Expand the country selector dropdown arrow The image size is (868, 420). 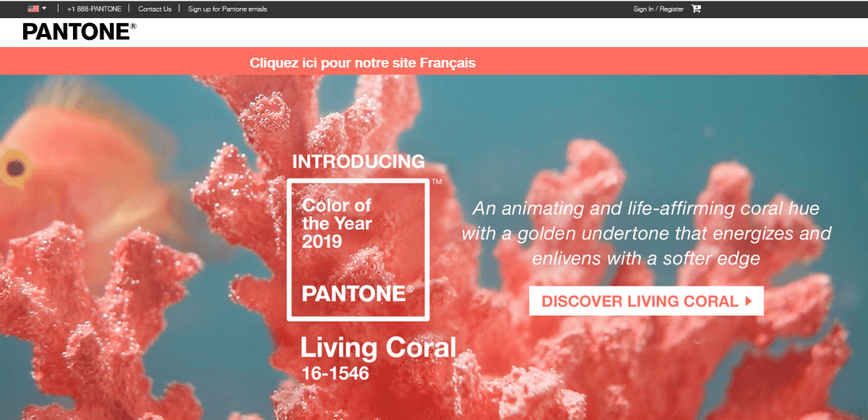coord(44,9)
